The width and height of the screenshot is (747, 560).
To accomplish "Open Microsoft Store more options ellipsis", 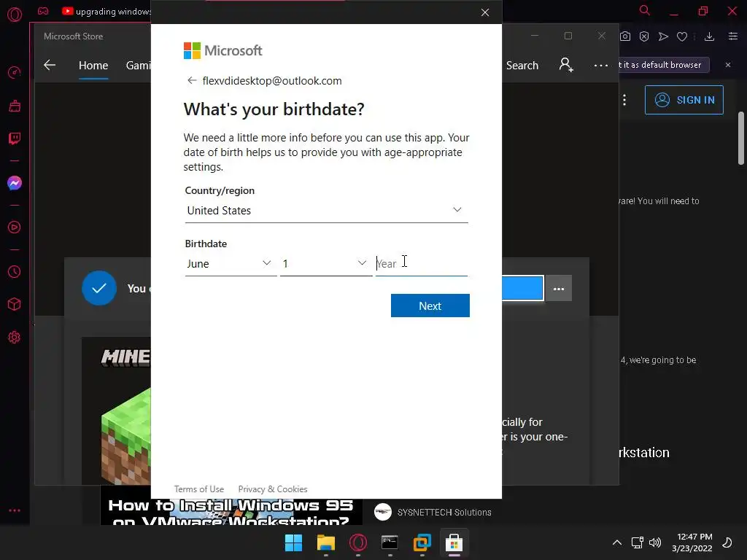I will (x=601, y=65).
